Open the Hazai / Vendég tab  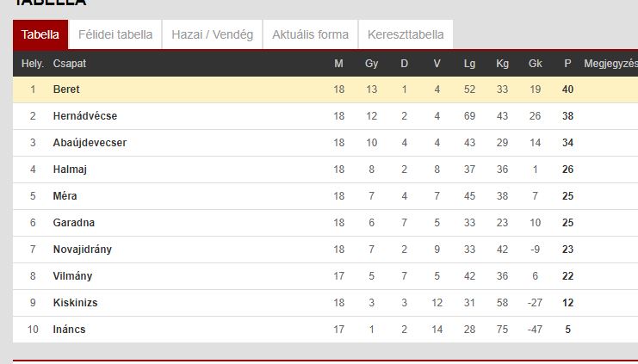[x=213, y=34]
